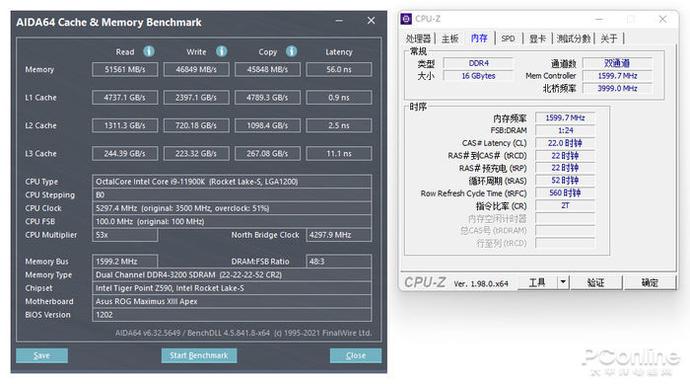Minimize the AIDA64 benchmark window

pyautogui.click(x=339, y=21)
